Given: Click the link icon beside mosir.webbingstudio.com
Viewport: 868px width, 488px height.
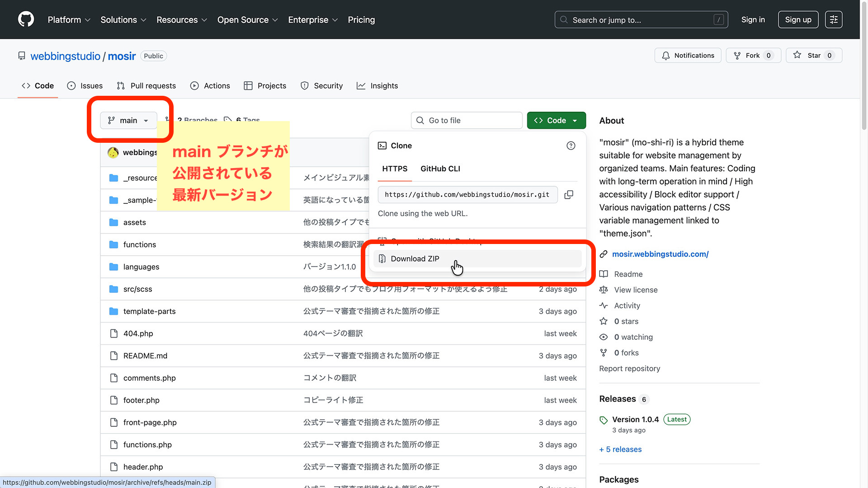Looking at the screenshot, I should (x=604, y=254).
